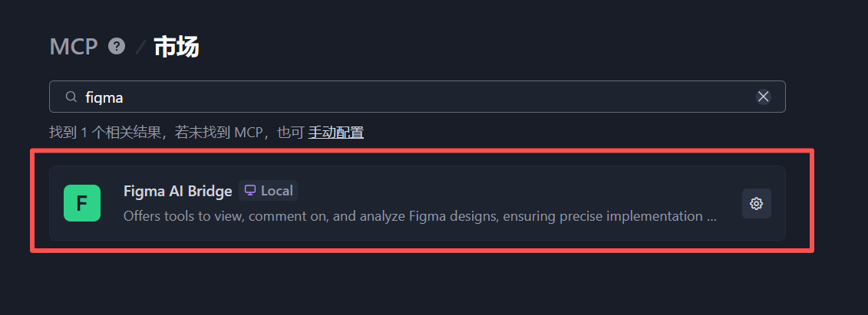The width and height of the screenshot is (868, 315).
Task: Open the Figma AI Bridge title
Action: [x=177, y=191]
